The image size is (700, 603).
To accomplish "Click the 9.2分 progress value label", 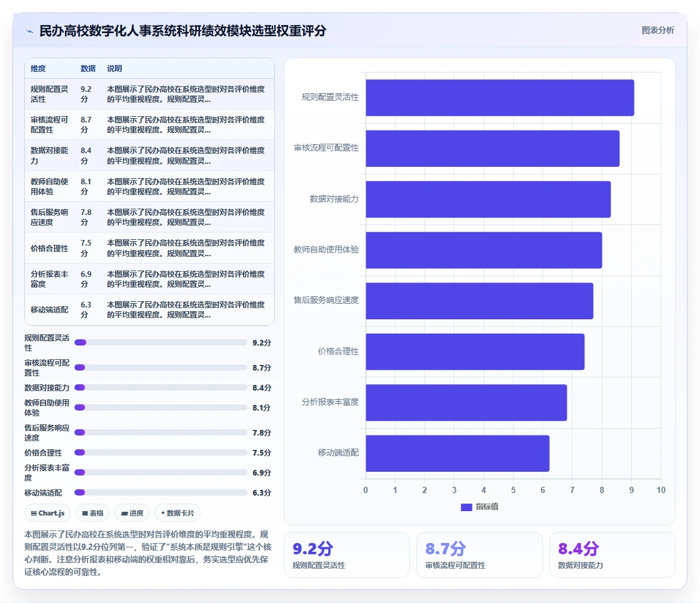I will 262,343.
